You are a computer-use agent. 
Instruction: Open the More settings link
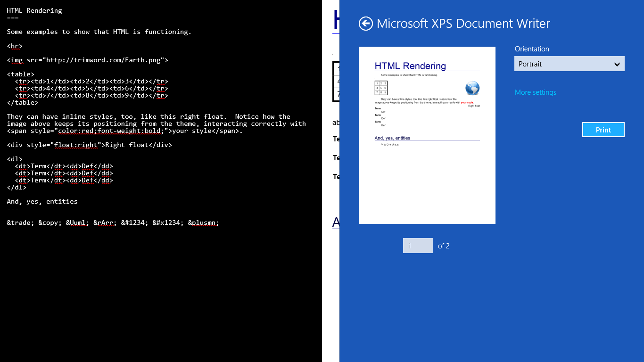[535, 92]
